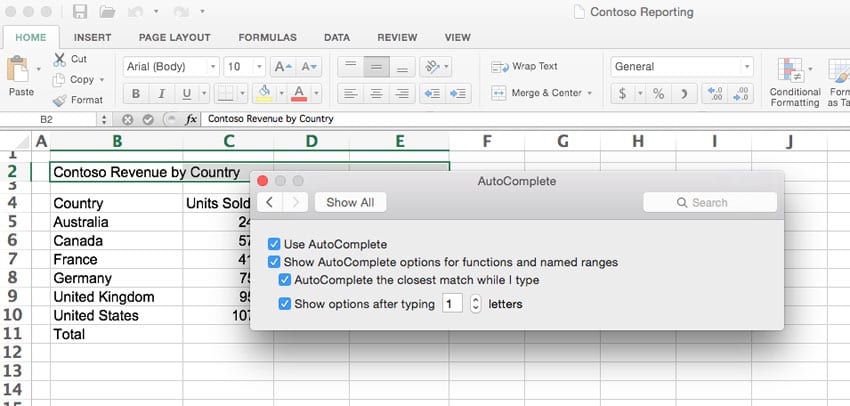Click the Save icon in title bar
This screenshot has width=850, height=406.
click(80, 13)
